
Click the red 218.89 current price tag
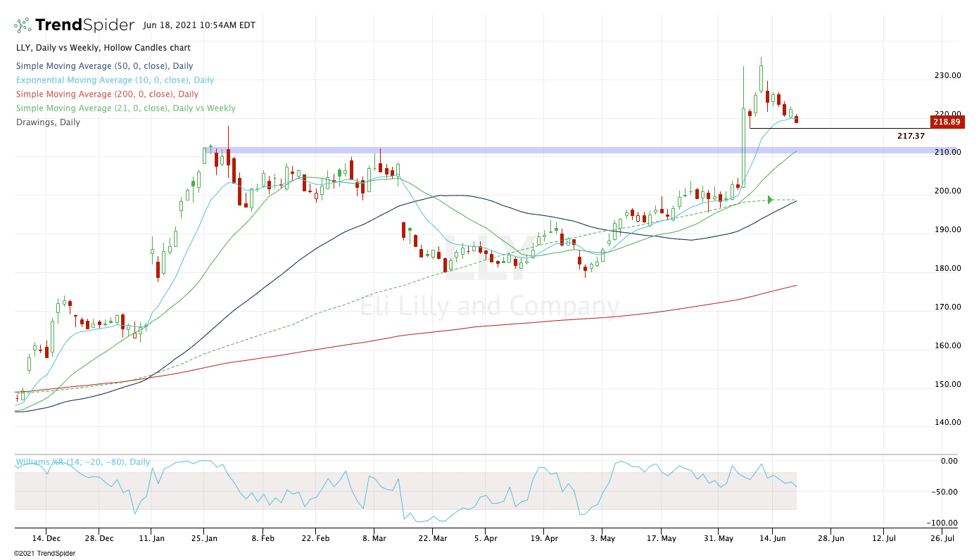947,122
